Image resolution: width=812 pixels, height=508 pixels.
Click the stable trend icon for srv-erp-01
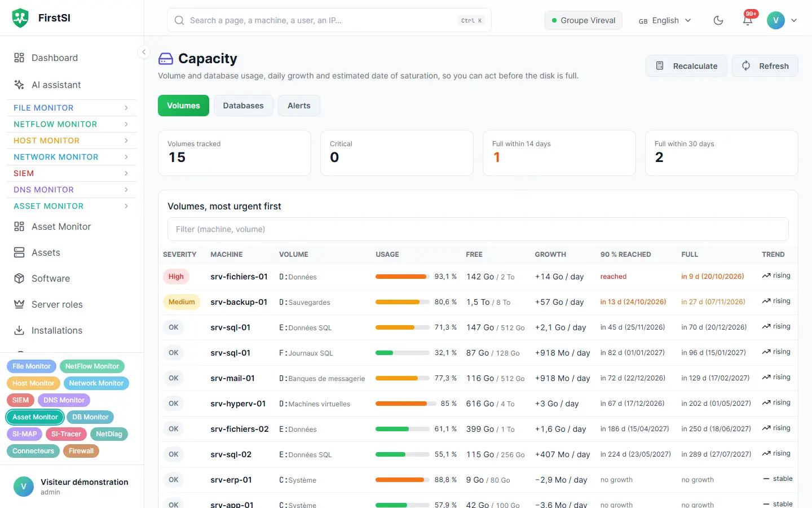766,479
